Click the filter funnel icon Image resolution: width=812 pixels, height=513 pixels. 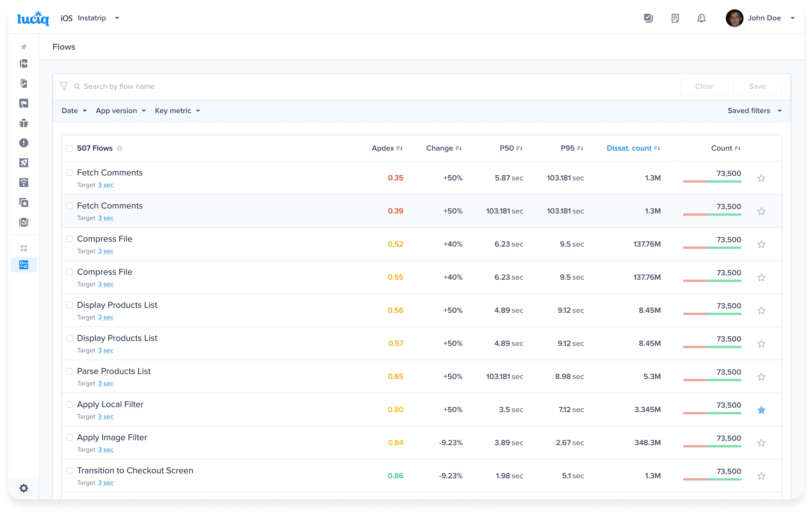(64, 87)
